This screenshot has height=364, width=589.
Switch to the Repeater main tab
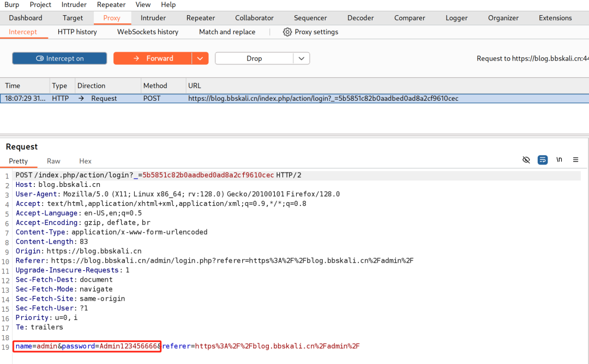pos(201,17)
